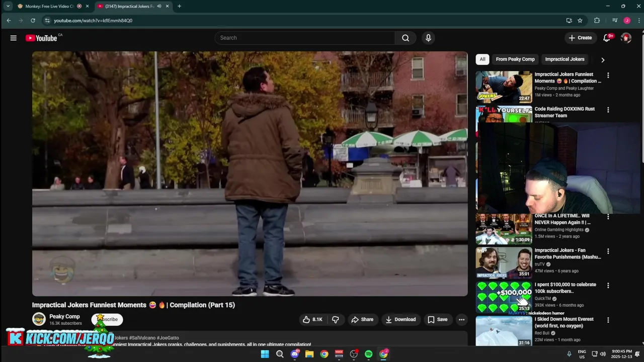
Task: Go to YouTube home via logo
Action: 41,38
